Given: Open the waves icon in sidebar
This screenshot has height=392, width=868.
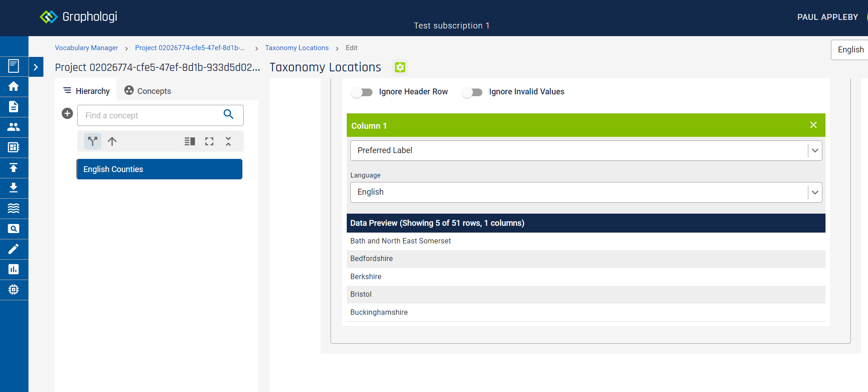Looking at the screenshot, I should pos(14,208).
